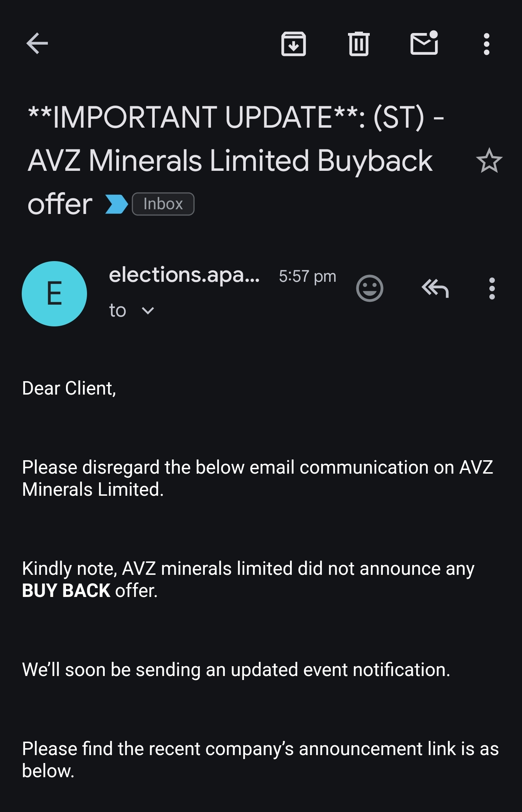Screen dimensions: 522x812
Task: Add an emoji reaction to the message
Action: (370, 288)
